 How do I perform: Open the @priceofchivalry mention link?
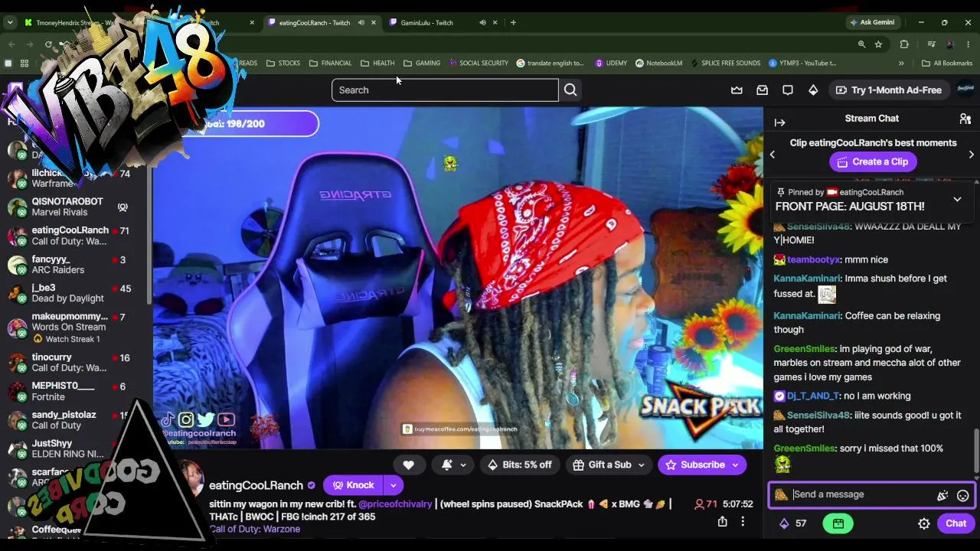tap(395, 504)
